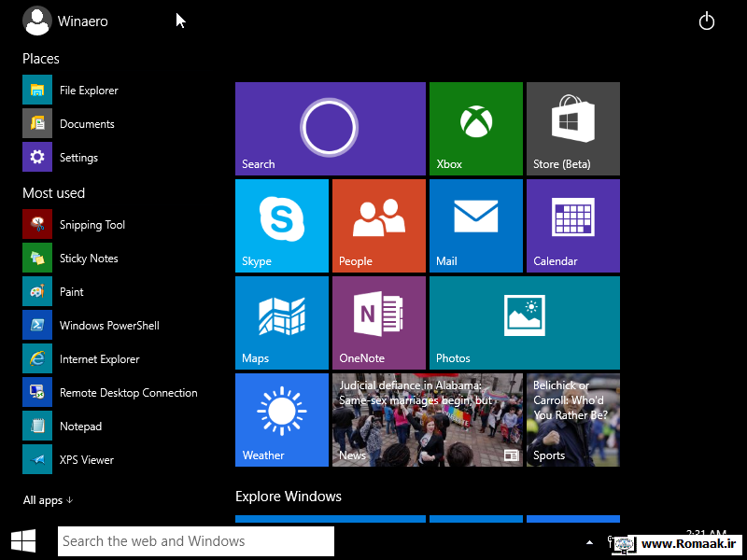Click the Settings label

[78, 158]
